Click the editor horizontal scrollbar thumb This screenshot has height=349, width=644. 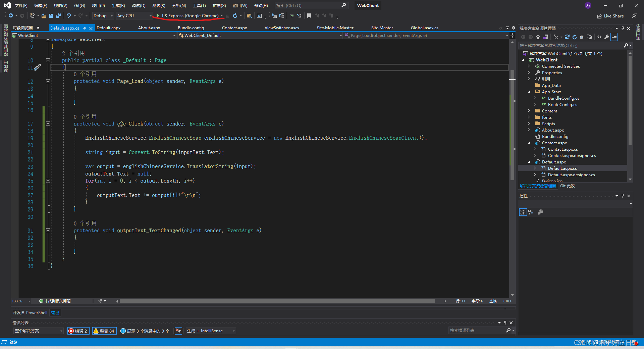277,301
